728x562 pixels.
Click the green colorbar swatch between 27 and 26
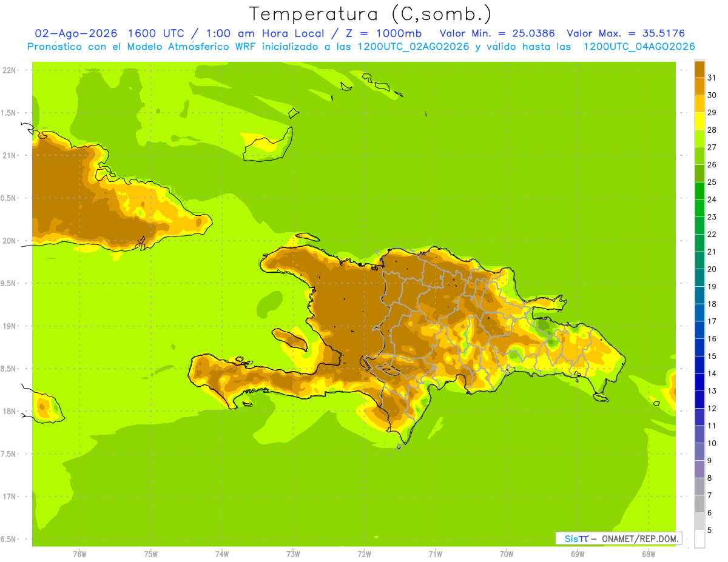click(699, 156)
